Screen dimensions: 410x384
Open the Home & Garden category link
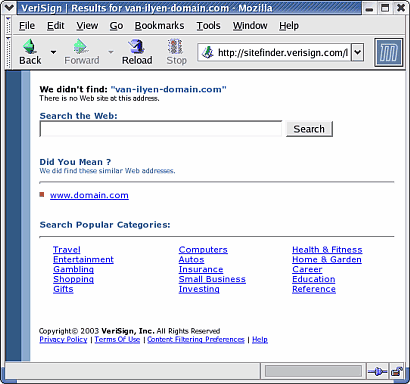coord(327,259)
